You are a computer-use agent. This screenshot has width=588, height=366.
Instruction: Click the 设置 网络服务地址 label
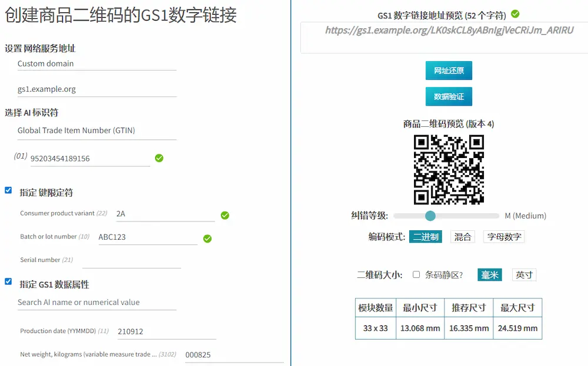(x=40, y=48)
